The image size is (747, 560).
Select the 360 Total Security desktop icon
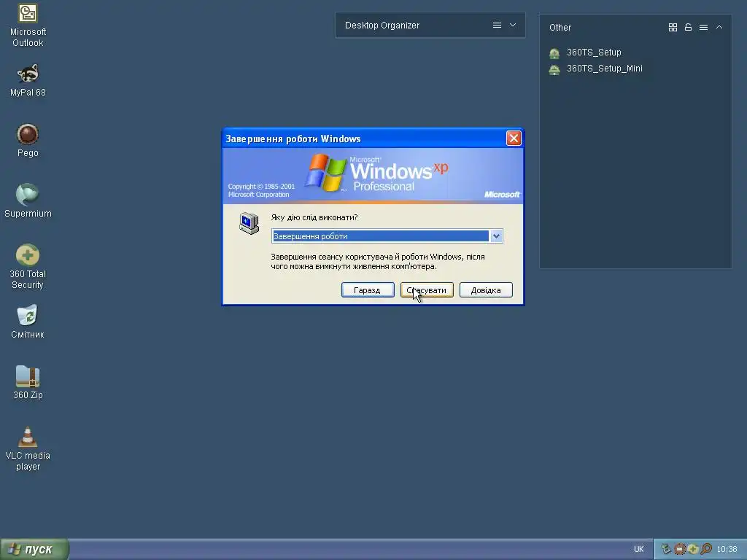(28, 267)
